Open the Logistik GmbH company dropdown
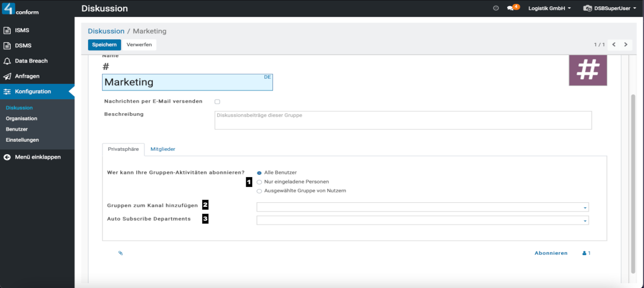 pyautogui.click(x=549, y=8)
